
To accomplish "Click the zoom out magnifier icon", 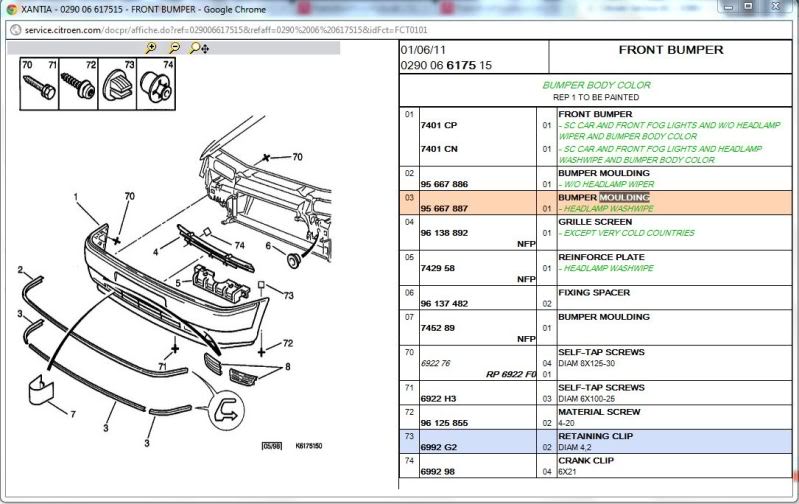I will [174, 48].
